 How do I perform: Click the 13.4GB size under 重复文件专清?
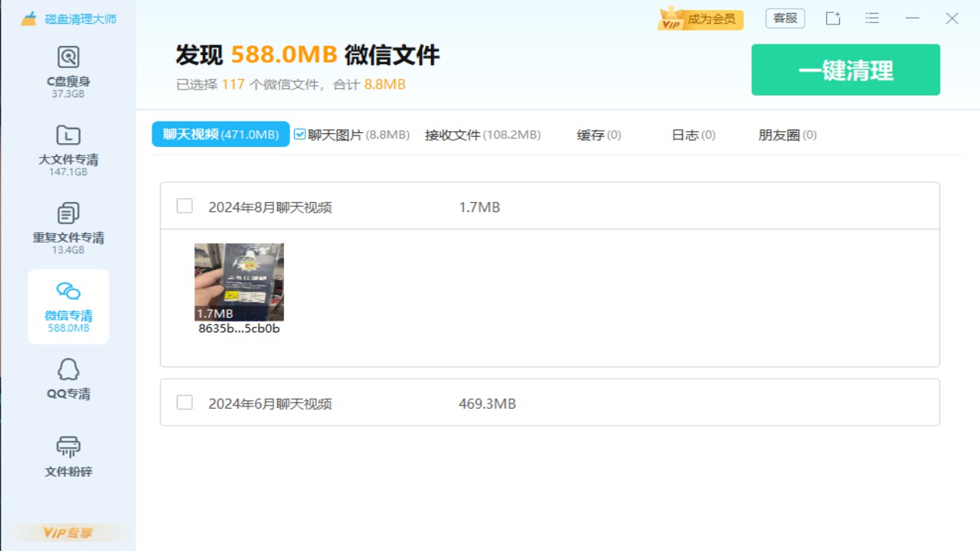68,250
